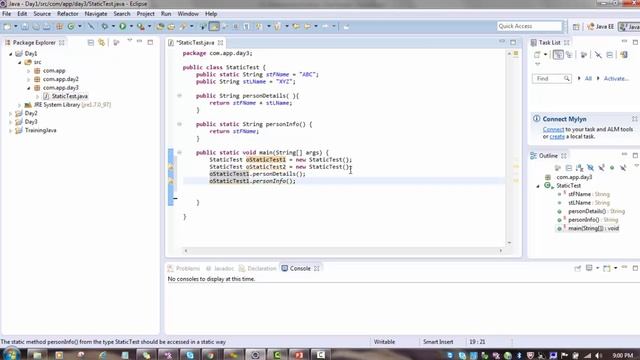Open the Project menu
Viewport: 640px width, 360px height.
(x=145, y=14)
